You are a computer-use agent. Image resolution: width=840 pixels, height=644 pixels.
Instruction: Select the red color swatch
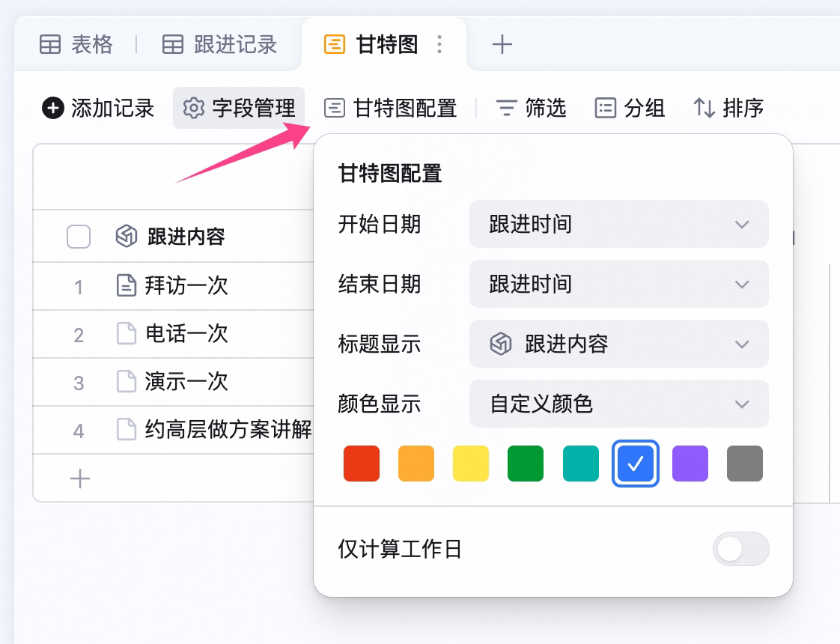362,464
